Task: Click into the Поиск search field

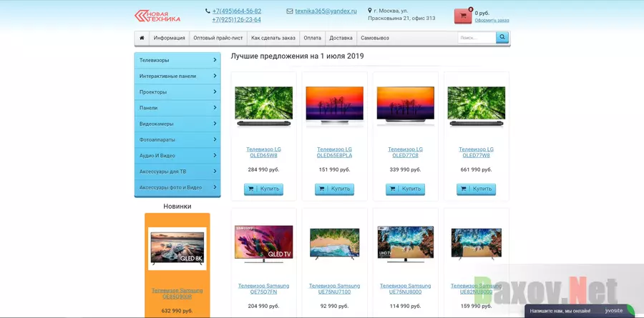Action: coord(477,38)
